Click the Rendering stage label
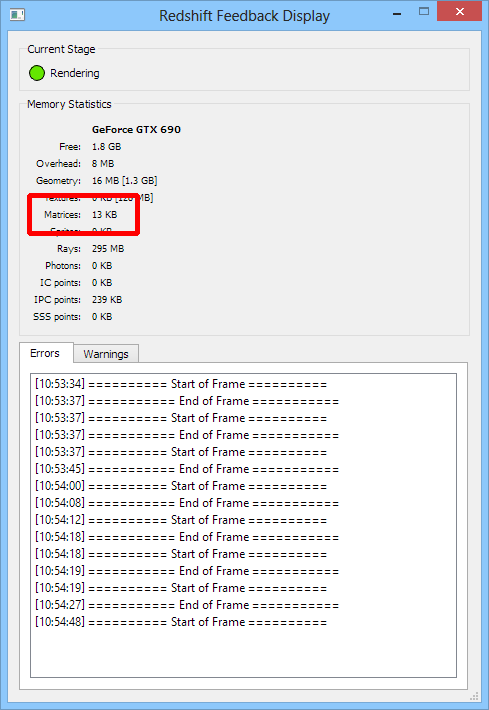 [75, 73]
